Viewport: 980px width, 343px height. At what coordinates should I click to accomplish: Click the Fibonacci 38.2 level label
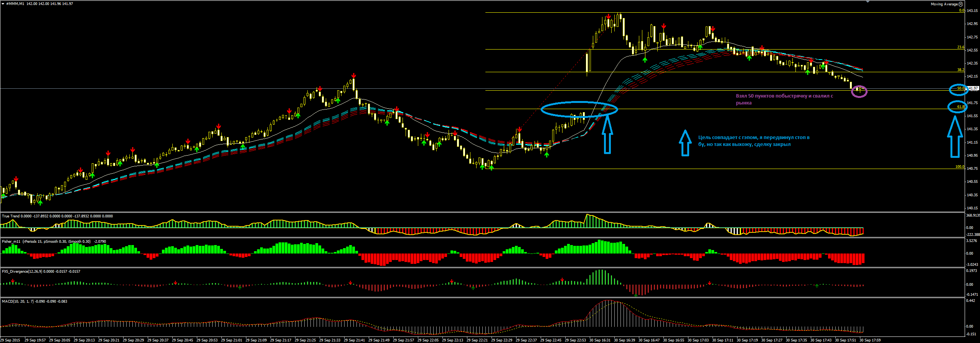coord(961,70)
